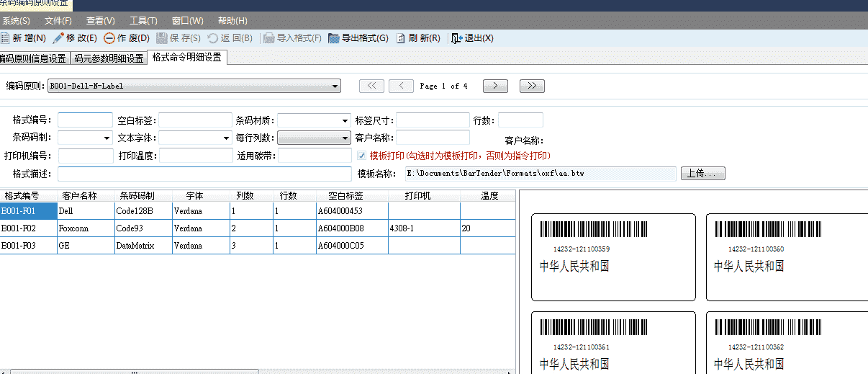The height and width of the screenshot is (374, 868).
Task: Click the 格式编号 input field
Action: (x=86, y=120)
